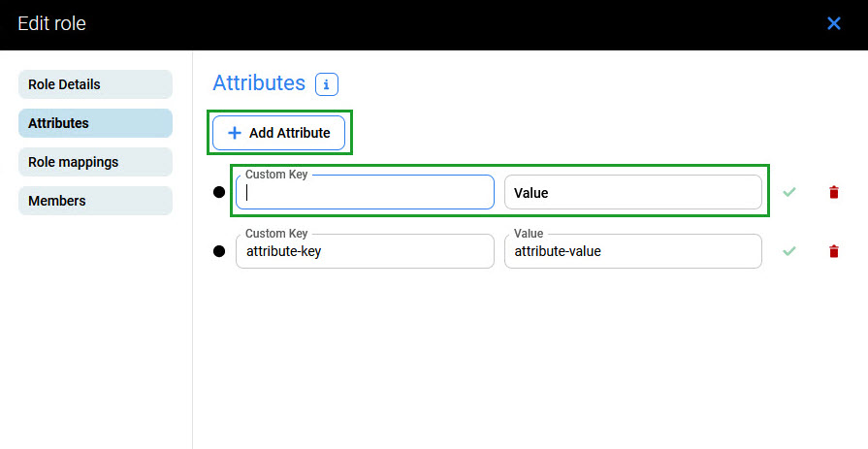The height and width of the screenshot is (449, 868).
Task: Edit the attribute-value Value field
Action: click(632, 252)
